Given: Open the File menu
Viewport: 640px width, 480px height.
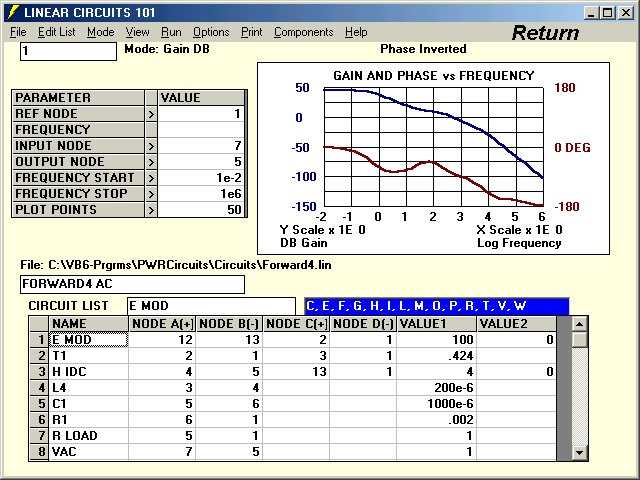Looking at the screenshot, I should tap(18, 32).
